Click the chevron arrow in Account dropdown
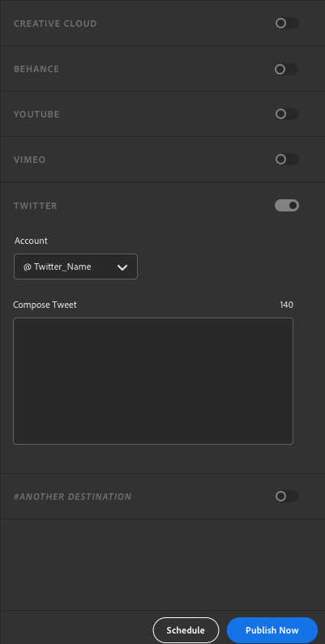Image resolution: width=325 pixels, height=644 pixels. pyautogui.click(x=122, y=267)
